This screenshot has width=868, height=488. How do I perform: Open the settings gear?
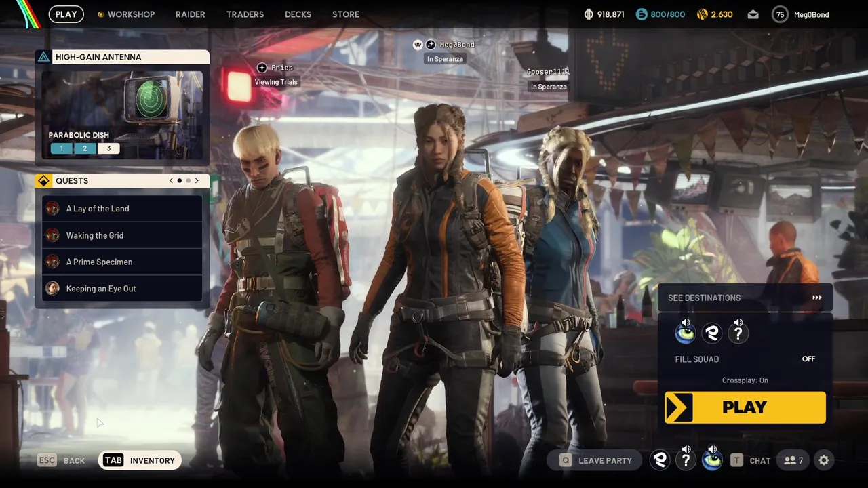(824, 460)
